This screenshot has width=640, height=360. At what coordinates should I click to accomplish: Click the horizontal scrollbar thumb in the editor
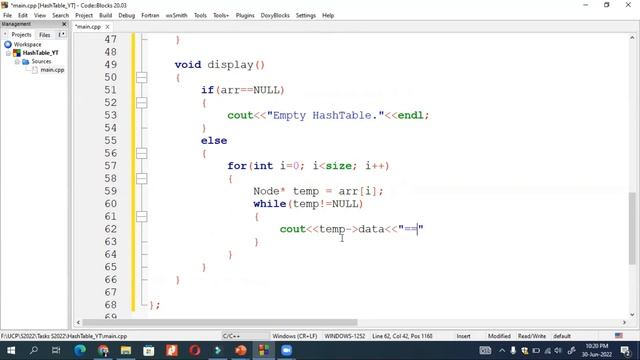[220, 322]
